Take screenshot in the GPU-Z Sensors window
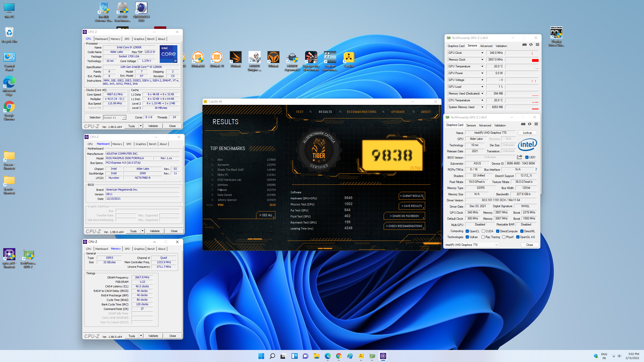 [524, 45]
